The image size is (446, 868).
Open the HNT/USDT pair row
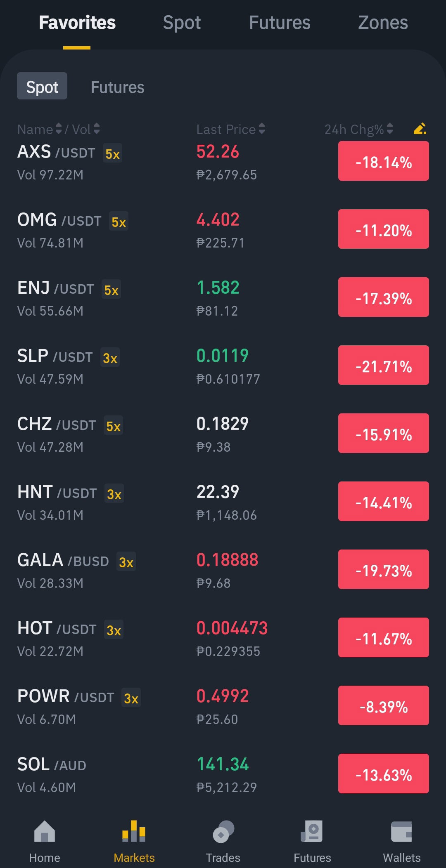point(223,501)
